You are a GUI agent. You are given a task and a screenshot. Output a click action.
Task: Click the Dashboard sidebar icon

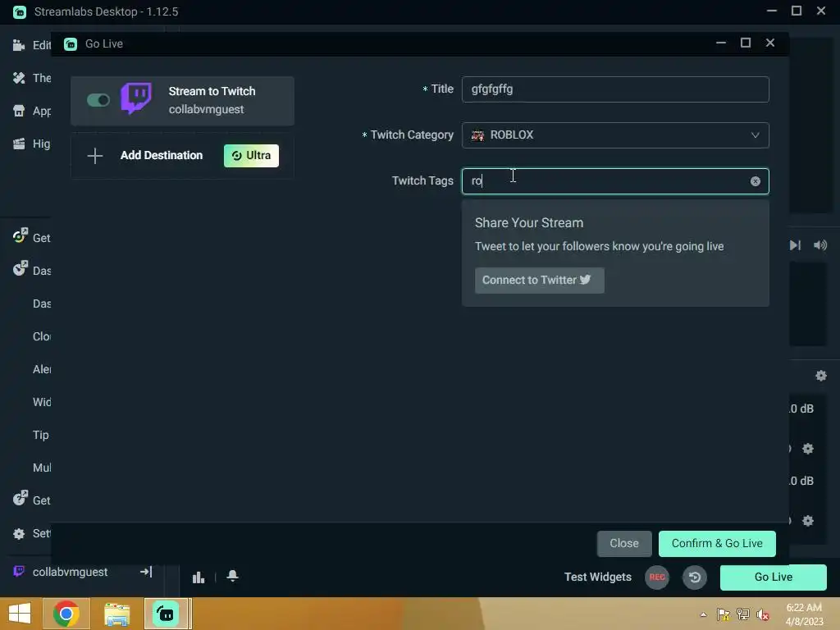click(x=20, y=268)
